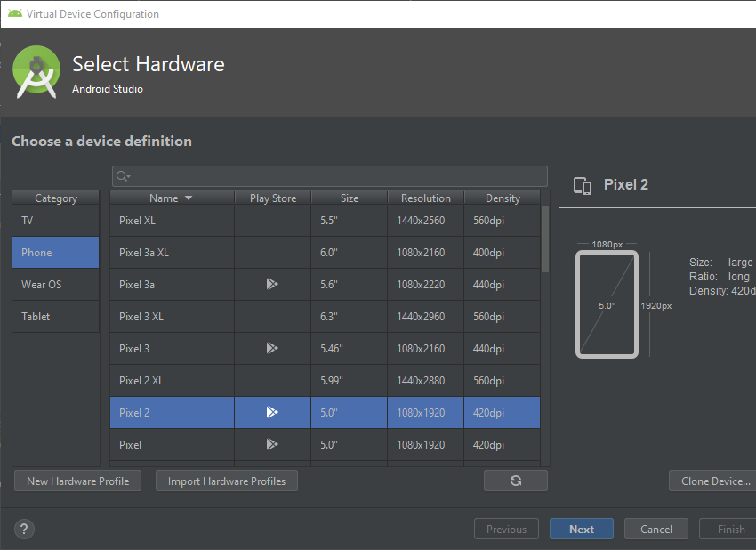Sort by the Size column header

[350, 198]
